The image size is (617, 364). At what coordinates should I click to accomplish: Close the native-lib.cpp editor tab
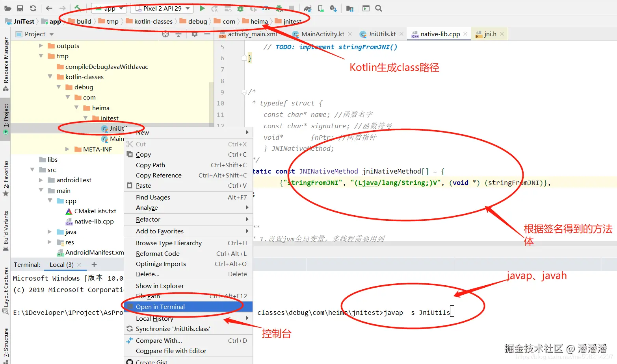click(x=465, y=34)
